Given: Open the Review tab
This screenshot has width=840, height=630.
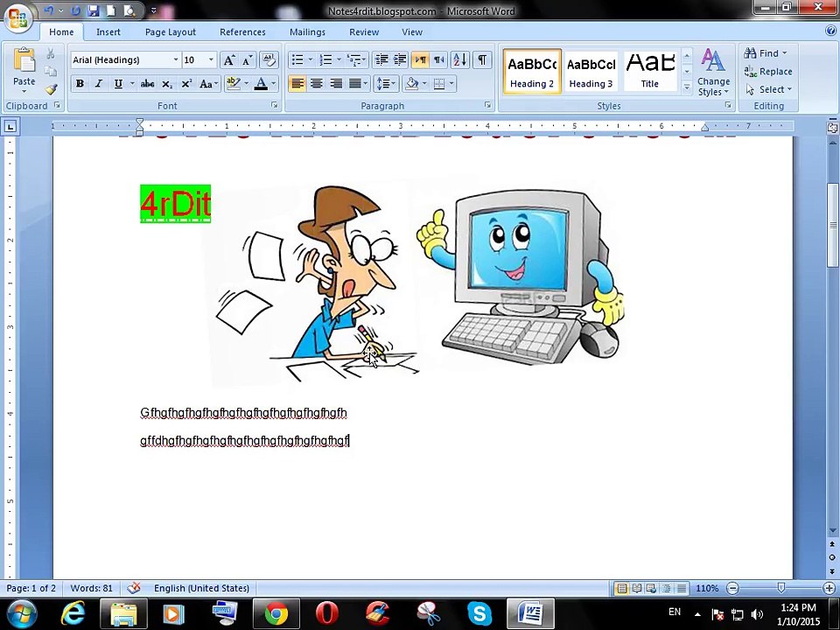Looking at the screenshot, I should 364,32.
